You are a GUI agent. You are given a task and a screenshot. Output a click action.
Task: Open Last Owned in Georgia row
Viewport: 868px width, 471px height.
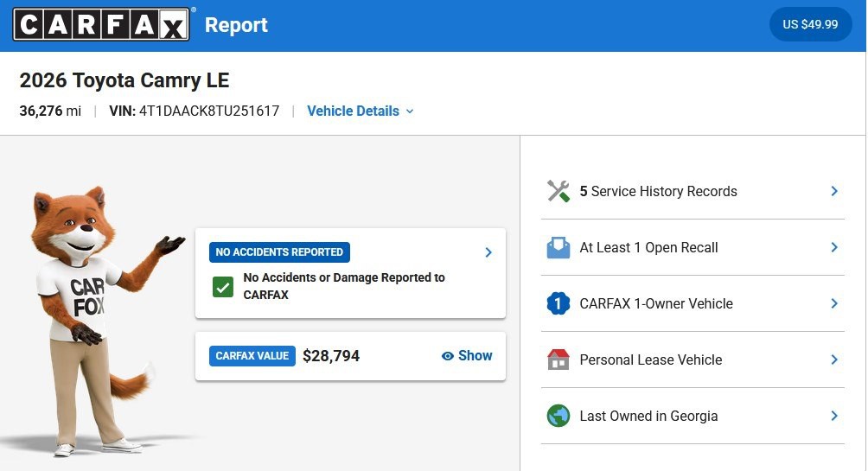pos(692,416)
